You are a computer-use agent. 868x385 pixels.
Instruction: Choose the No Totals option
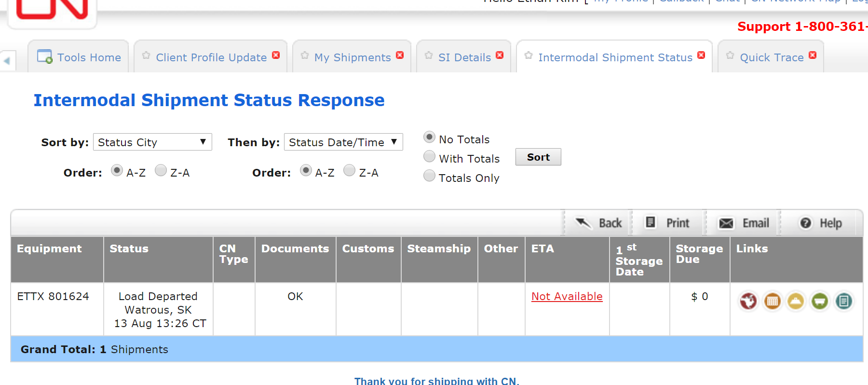click(429, 137)
